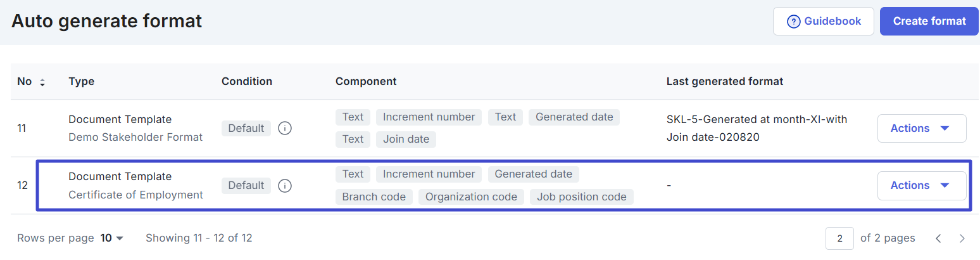Click the Job position code tag
The image size is (980, 260).
pyautogui.click(x=581, y=197)
